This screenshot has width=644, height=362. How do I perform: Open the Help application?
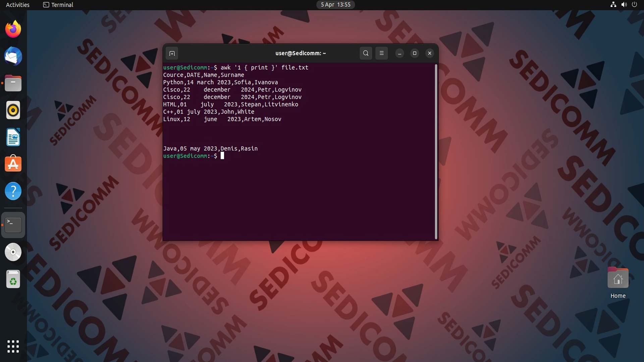click(13, 191)
